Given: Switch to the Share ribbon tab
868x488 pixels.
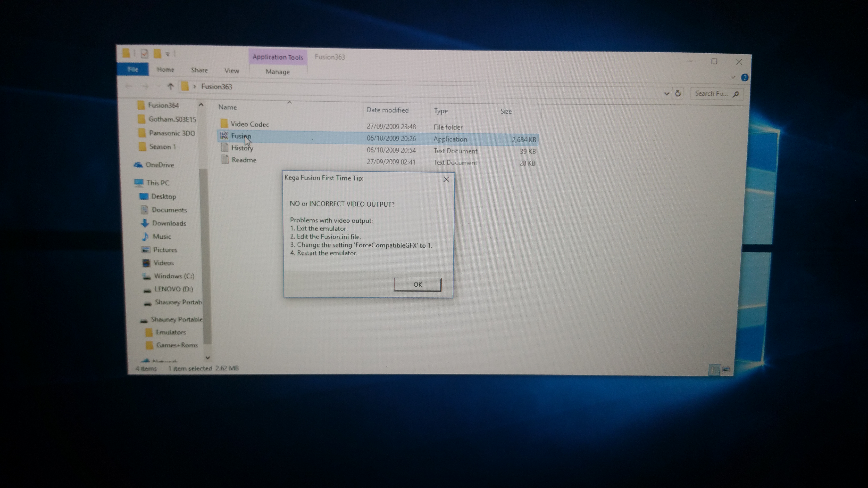Looking at the screenshot, I should [199, 70].
